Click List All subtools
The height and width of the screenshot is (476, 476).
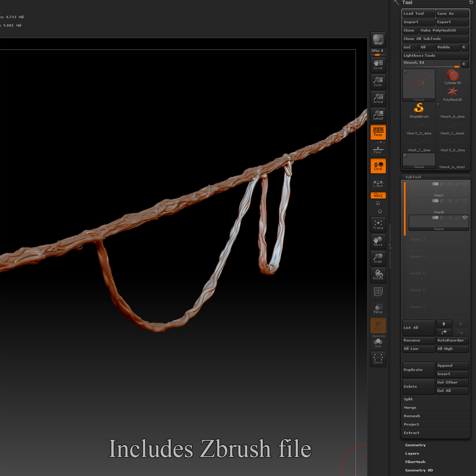click(418, 328)
